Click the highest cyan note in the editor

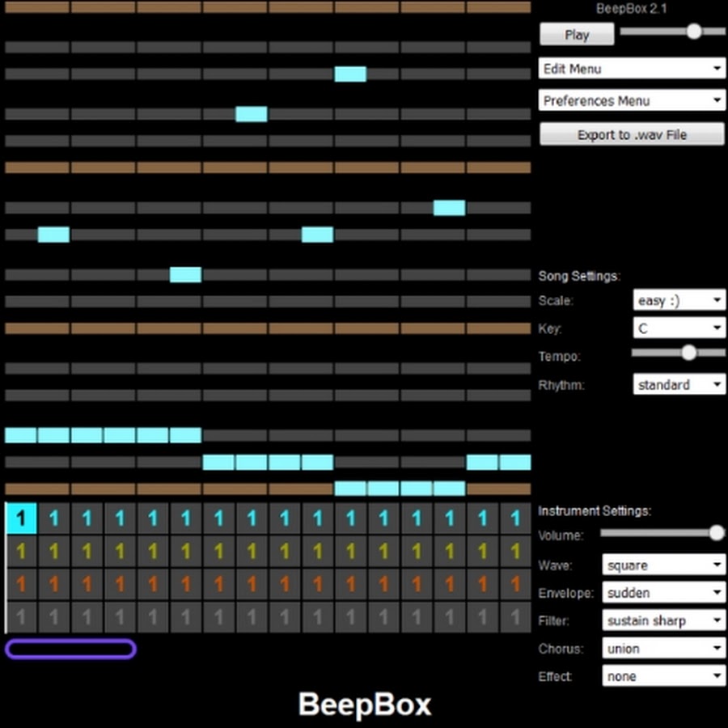[350, 74]
